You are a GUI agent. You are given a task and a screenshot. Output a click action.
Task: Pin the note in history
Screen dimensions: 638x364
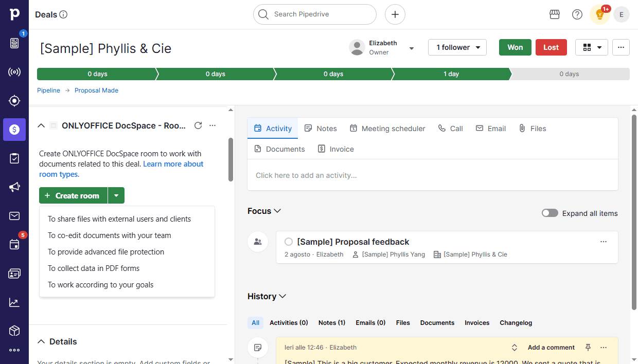point(588,348)
